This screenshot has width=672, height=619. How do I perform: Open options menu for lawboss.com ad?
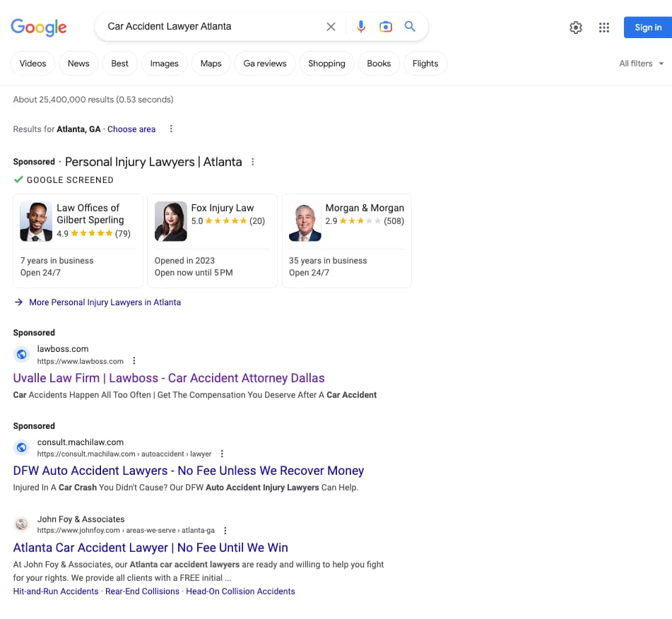(x=134, y=361)
